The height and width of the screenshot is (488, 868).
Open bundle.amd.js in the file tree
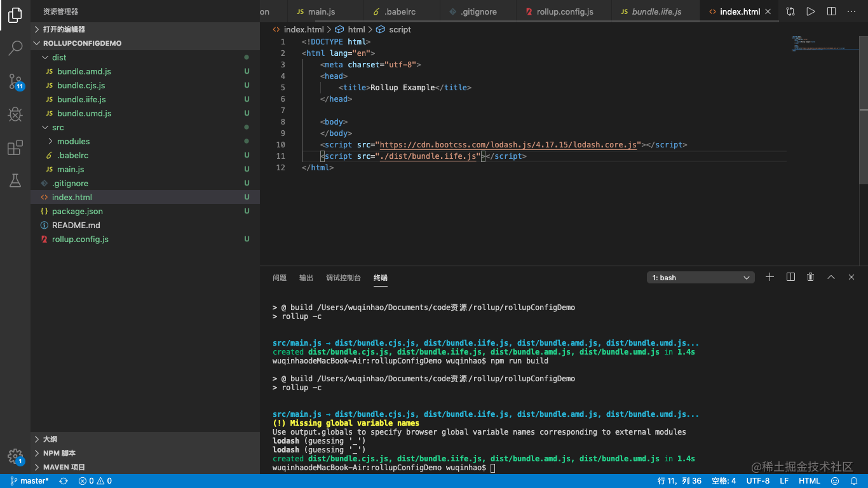145,71
